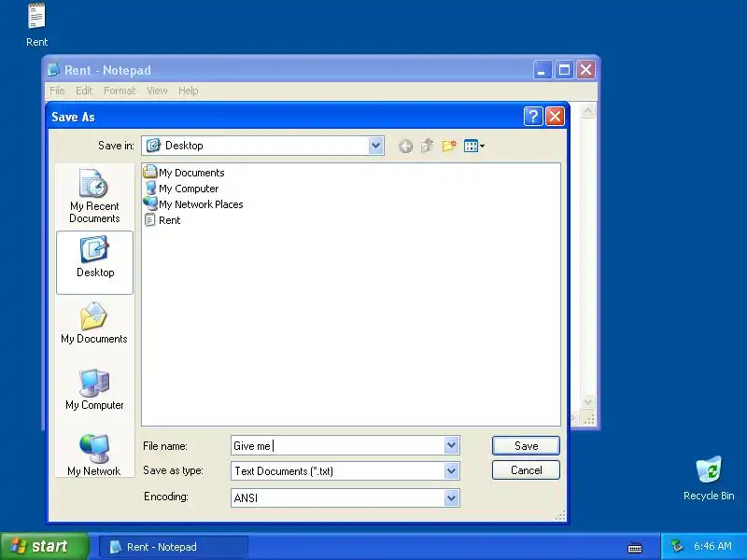Click the on-screen keyboard tray icon
Screen dimensions: 747x560
(x=635, y=548)
